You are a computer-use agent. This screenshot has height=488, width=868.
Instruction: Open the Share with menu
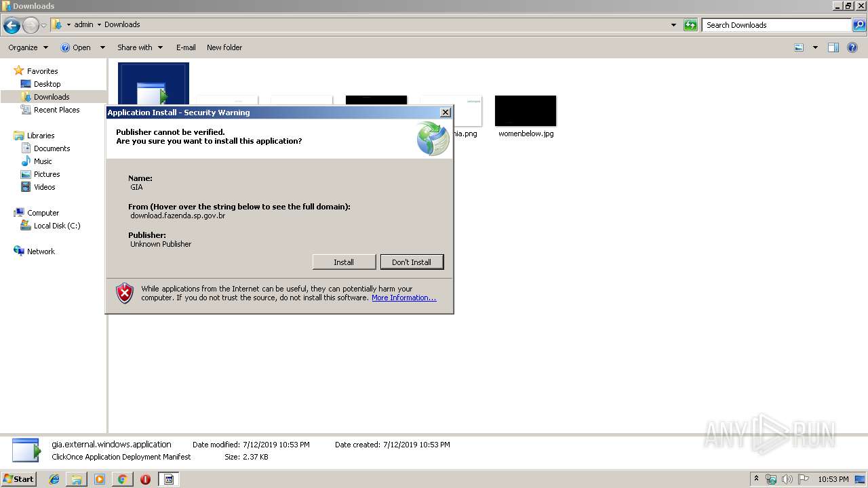pos(140,47)
